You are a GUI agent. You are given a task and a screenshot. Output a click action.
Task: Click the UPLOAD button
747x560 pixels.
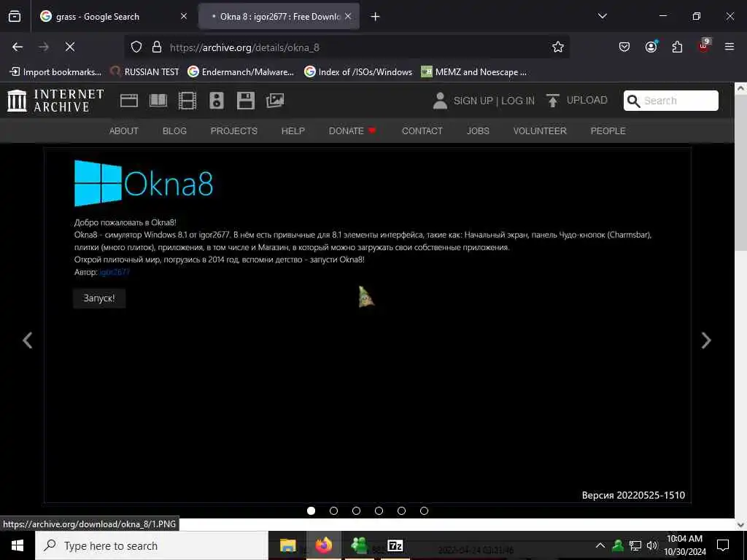tap(577, 101)
